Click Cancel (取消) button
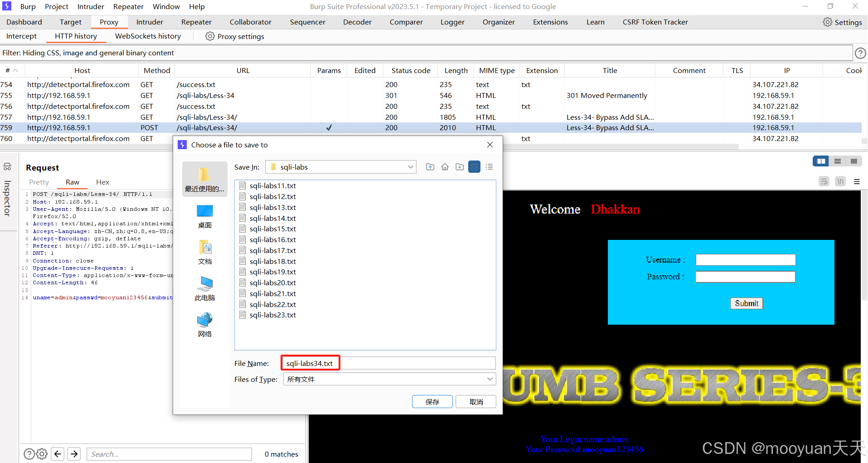This screenshot has width=868, height=463. pos(476,402)
